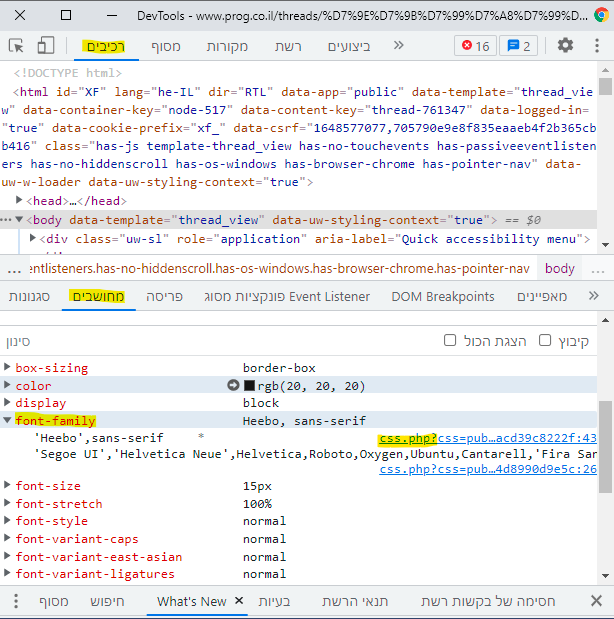Select the What's New drawer tab
Viewport: 614px width, 619px height.
pos(192,601)
